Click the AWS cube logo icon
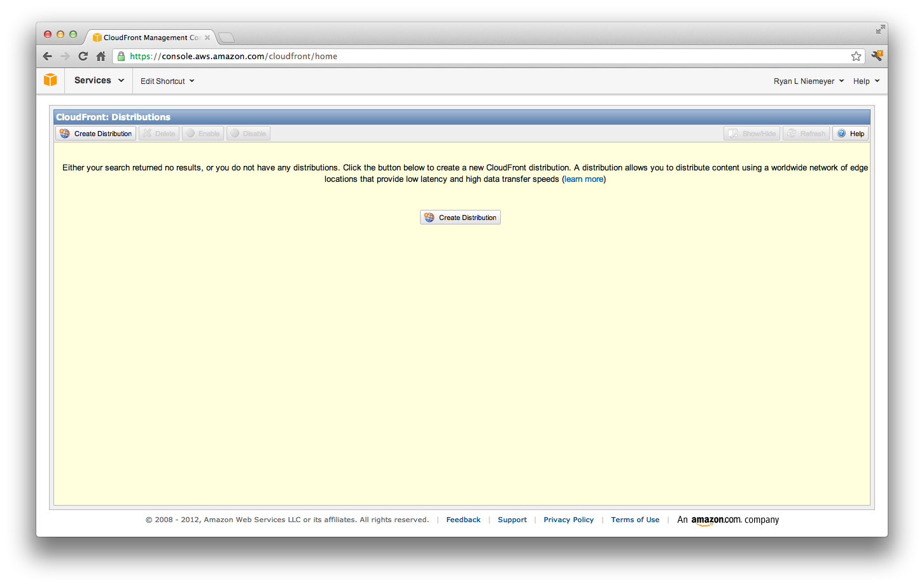Screen dimensions: 924x587 50,80
